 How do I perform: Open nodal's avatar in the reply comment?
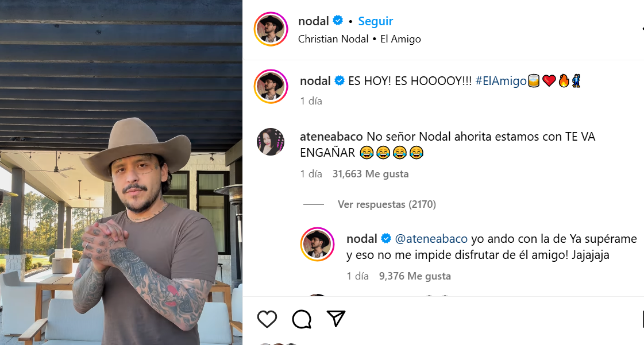point(318,244)
